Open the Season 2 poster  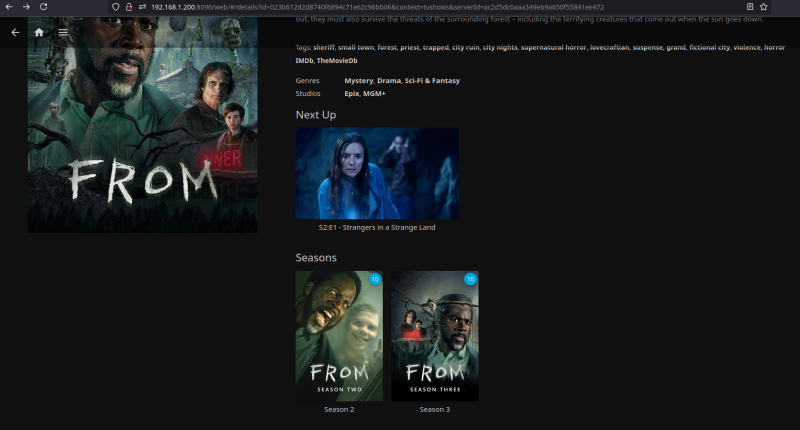point(339,336)
